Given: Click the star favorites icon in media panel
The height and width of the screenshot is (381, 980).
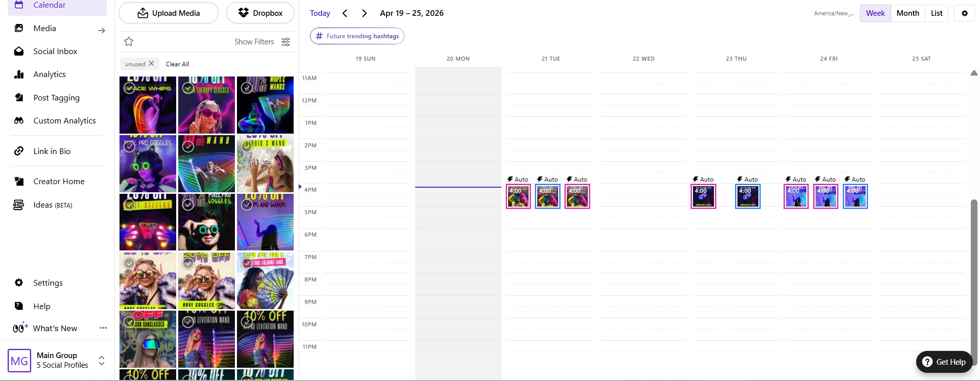Looking at the screenshot, I should (x=129, y=42).
